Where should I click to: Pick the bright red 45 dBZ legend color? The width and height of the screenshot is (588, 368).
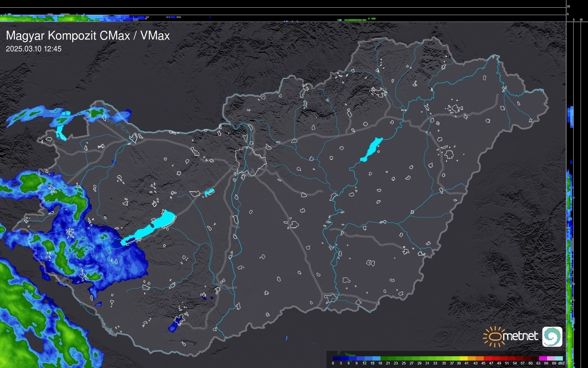pos(487,358)
